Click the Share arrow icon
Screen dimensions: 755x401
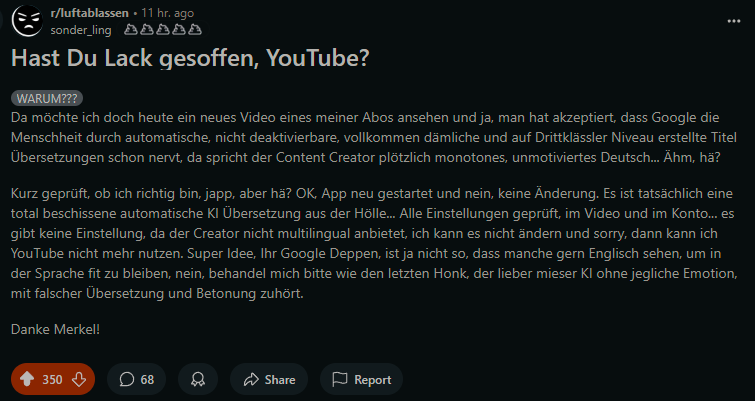tap(248, 380)
